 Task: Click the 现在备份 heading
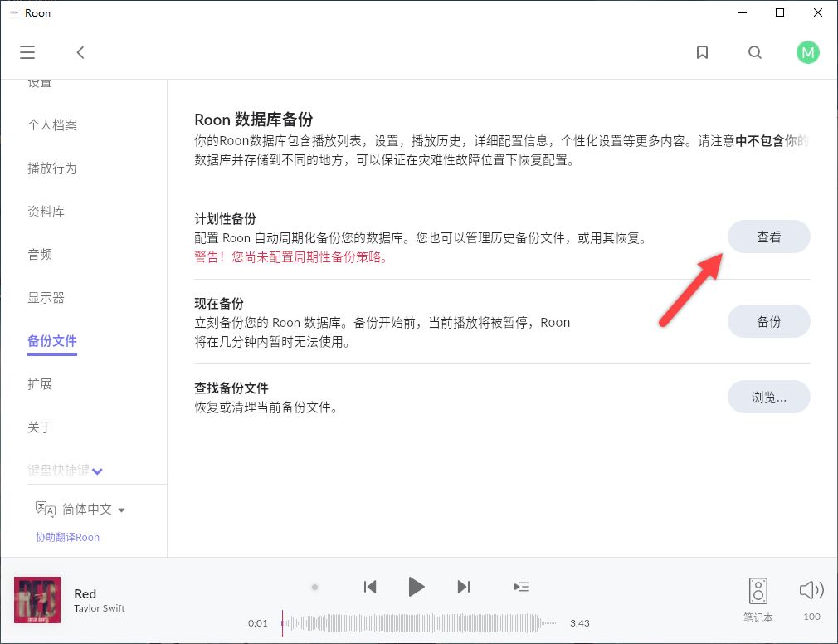(219, 304)
